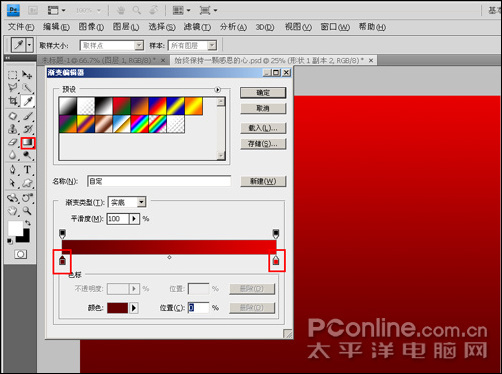Select the left dark red color stop

pyautogui.click(x=62, y=260)
